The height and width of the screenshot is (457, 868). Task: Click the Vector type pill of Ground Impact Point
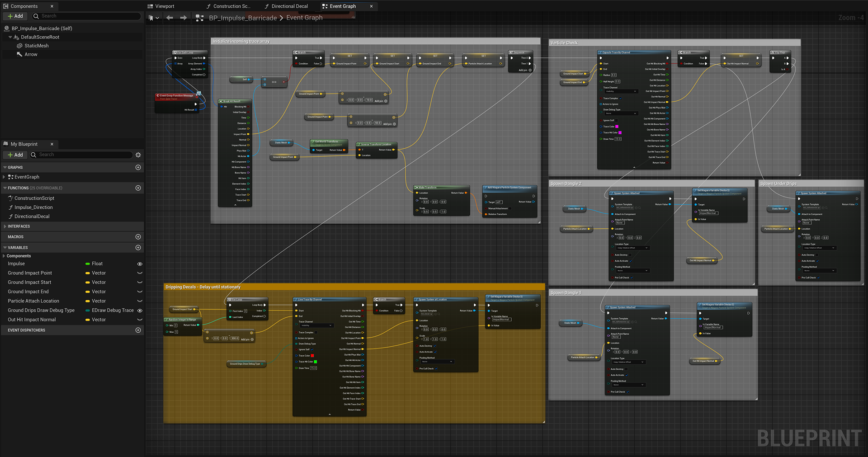(x=88, y=273)
